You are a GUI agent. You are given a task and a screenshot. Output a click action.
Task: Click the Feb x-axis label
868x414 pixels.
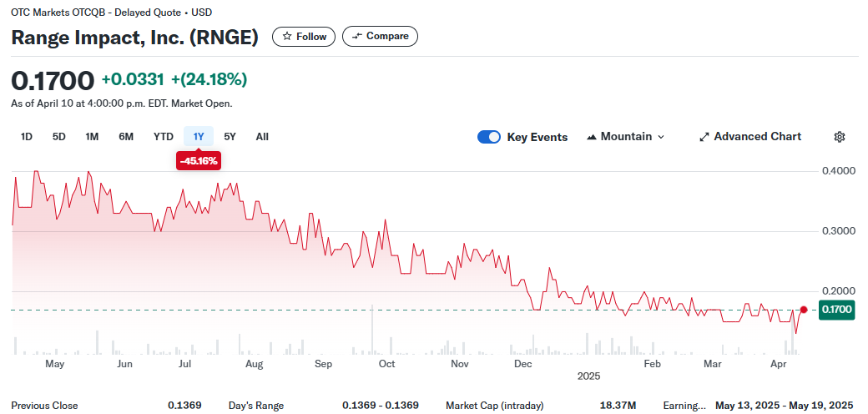point(653,364)
